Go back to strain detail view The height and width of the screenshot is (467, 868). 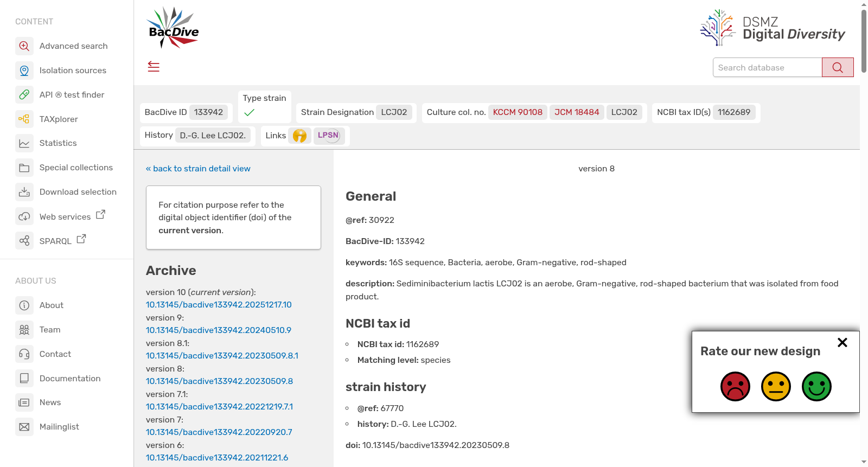[x=198, y=169]
